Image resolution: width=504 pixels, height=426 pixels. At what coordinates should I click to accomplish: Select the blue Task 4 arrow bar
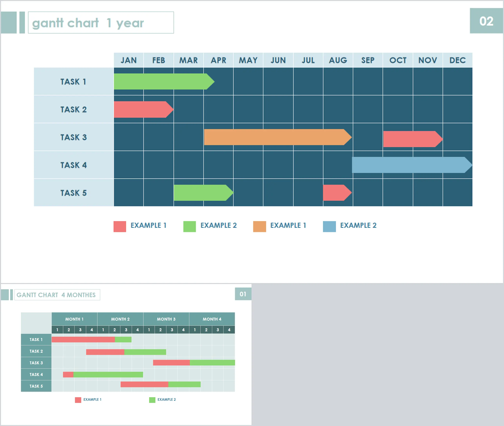412,165
